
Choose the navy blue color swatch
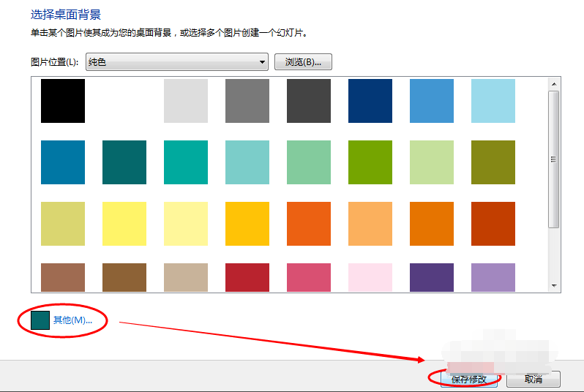pos(370,101)
